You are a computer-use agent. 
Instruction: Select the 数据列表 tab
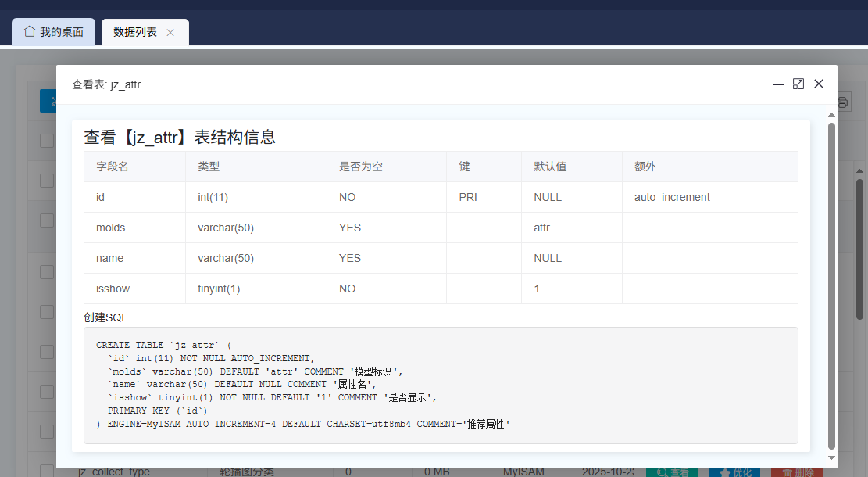(x=135, y=32)
